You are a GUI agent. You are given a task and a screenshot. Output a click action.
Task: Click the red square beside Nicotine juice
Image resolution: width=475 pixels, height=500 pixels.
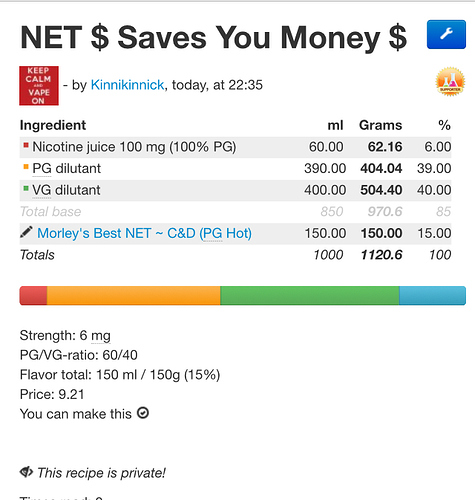click(26, 145)
